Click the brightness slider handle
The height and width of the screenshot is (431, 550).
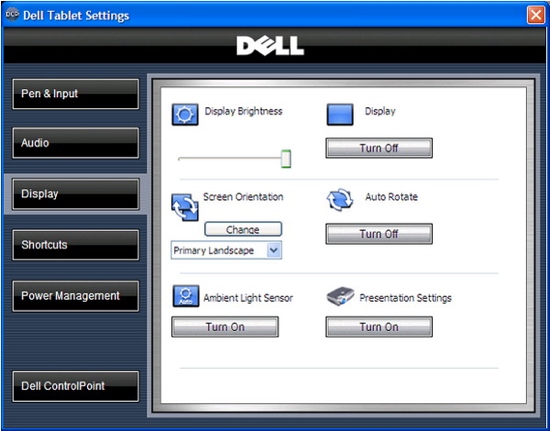tap(286, 159)
